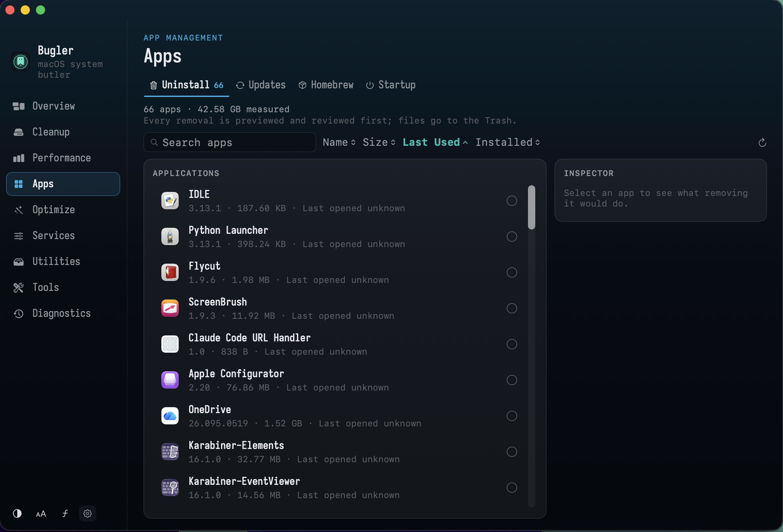Click the Flycut app name
Image resolution: width=783 pixels, height=532 pixels.
[204, 267]
